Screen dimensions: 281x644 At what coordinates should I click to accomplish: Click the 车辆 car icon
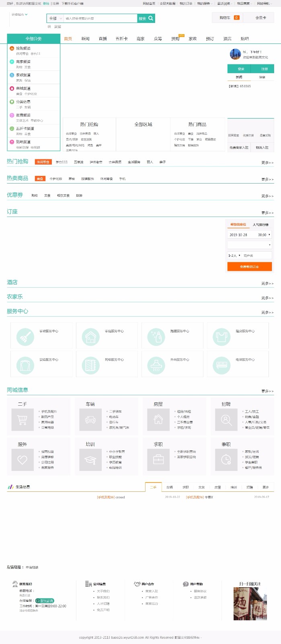point(90,420)
